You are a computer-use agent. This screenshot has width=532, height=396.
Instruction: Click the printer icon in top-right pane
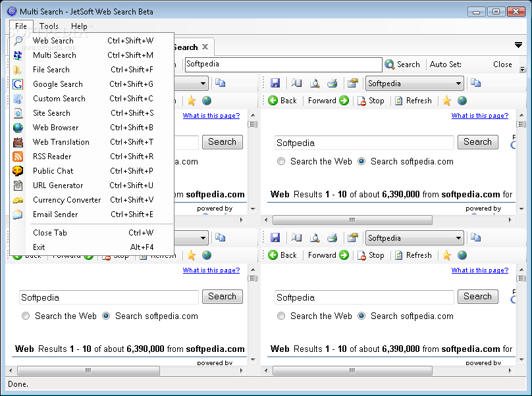pyautogui.click(x=332, y=83)
